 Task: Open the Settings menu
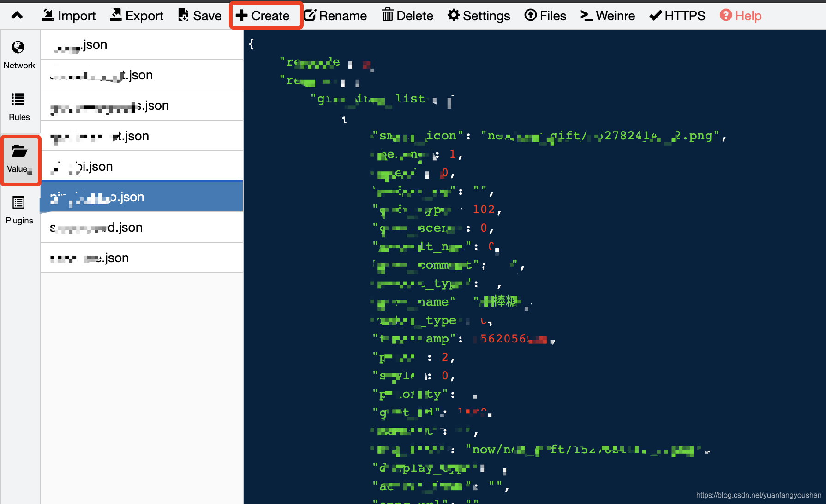pos(479,16)
